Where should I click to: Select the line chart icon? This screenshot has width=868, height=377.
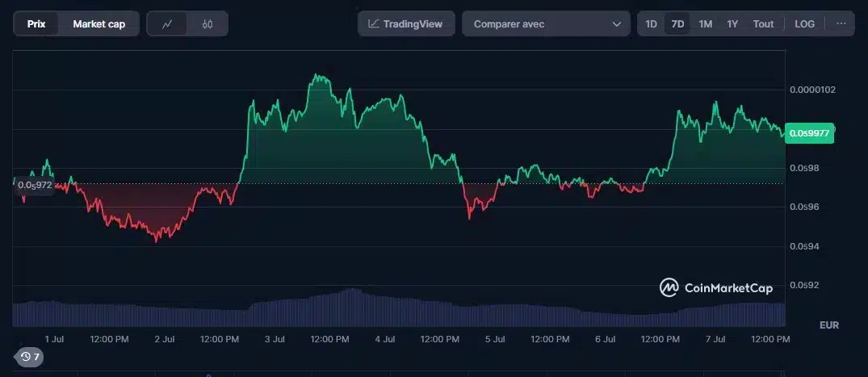[x=166, y=23]
